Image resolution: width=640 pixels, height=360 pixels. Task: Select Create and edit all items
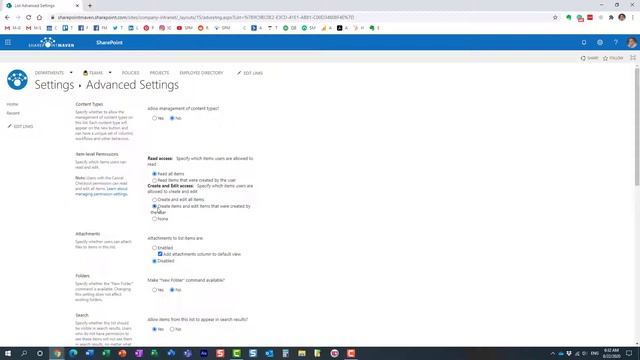click(x=154, y=200)
